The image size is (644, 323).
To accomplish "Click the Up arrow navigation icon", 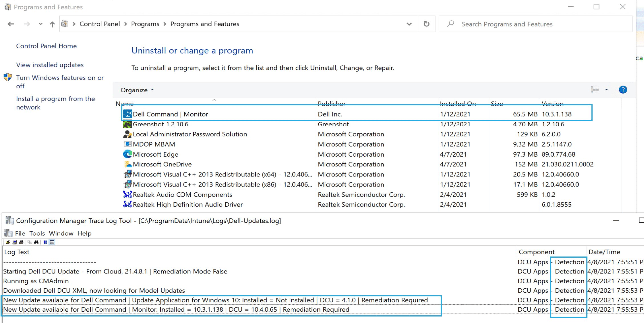I will (52, 24).
